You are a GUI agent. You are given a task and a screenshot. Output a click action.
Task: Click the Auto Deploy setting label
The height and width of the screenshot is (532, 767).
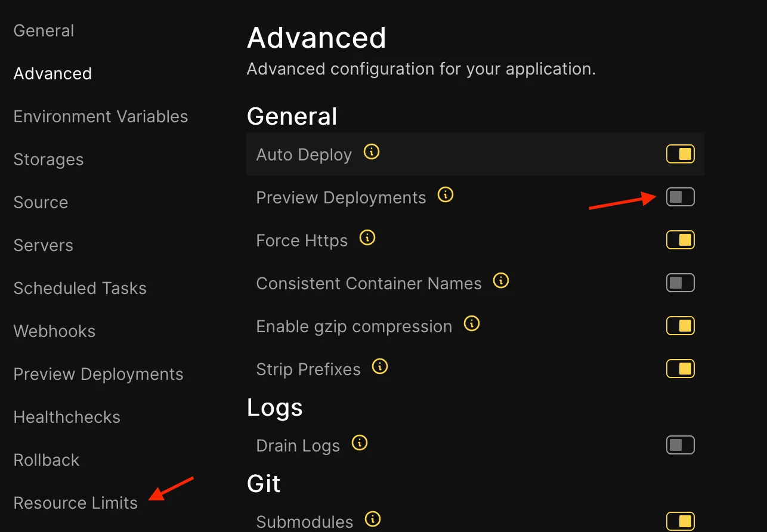click(304, 155)
